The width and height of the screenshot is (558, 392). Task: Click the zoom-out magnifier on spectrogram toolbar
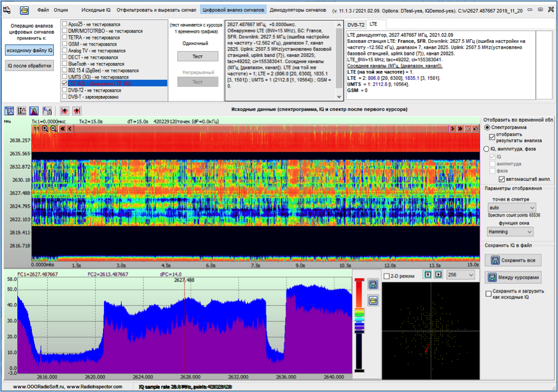coord(53,129)
